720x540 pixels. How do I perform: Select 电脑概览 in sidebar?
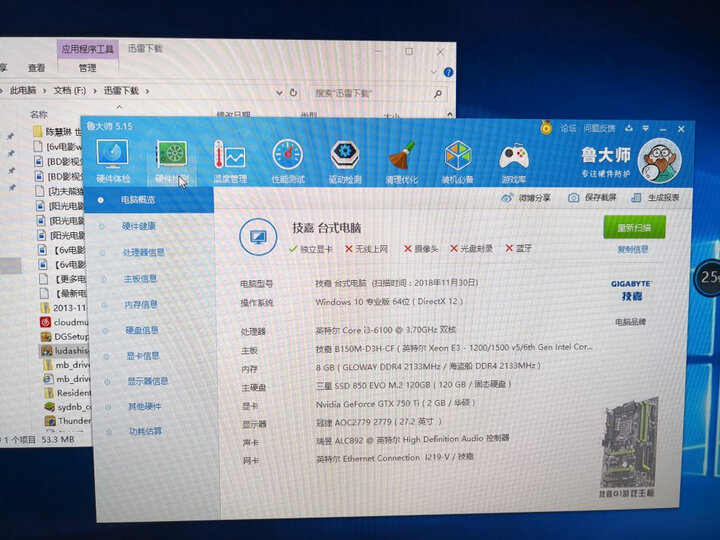[x=149, y=200]
